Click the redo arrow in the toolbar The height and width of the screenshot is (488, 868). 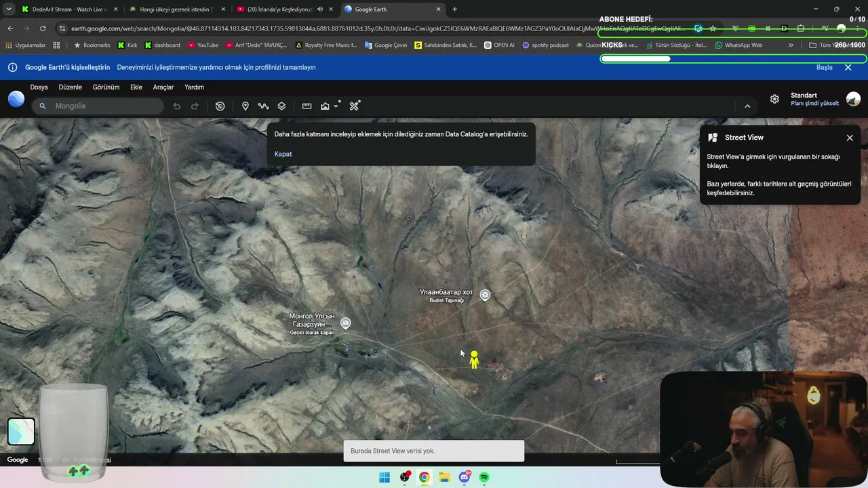pyautogui.click(x=195, y=106)
